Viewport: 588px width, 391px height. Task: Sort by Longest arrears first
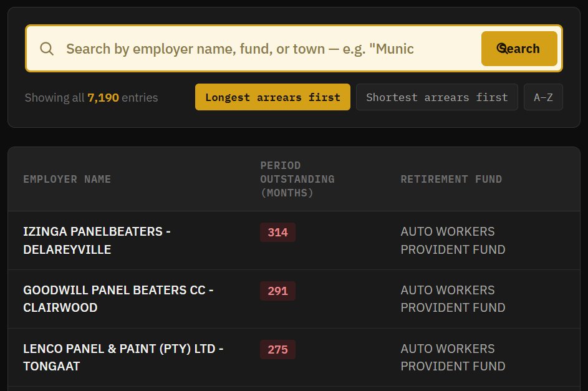[272, 97]
